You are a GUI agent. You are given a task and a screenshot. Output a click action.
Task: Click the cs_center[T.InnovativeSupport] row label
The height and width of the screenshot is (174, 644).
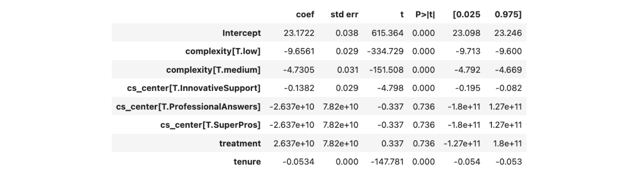(194, 88)
